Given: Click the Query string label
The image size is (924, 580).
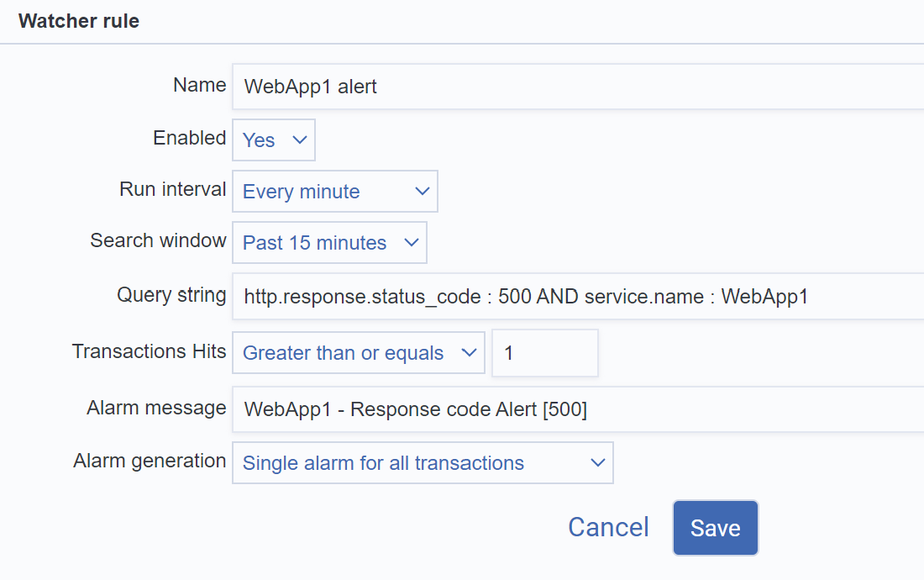Looking at the screenshot, I should (x=171, y=294).
